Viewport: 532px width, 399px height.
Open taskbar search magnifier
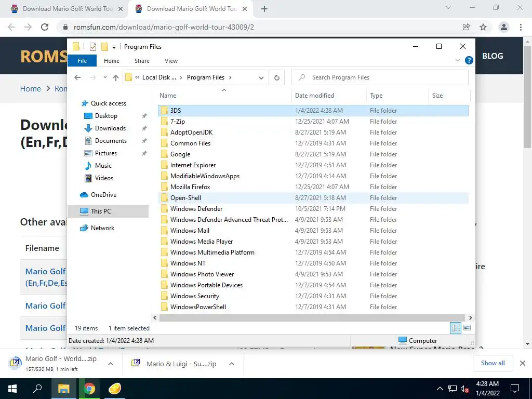37,389
